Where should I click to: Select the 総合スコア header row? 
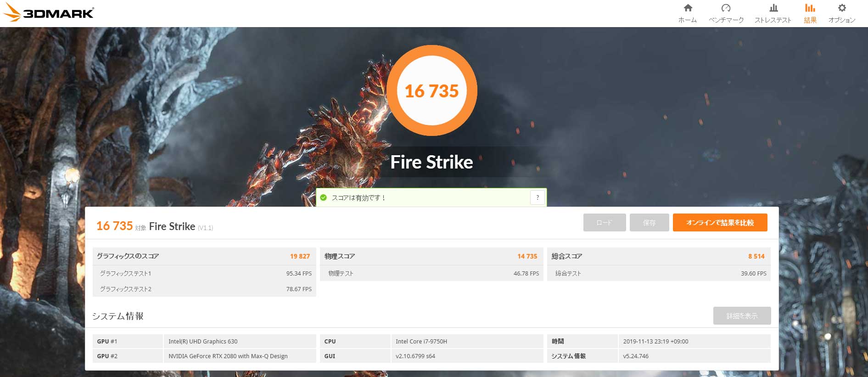(659, 256)
